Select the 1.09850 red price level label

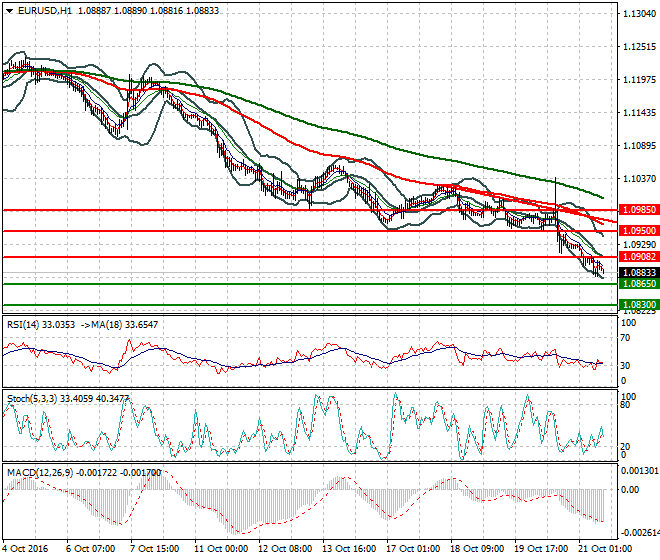(638, 211)
